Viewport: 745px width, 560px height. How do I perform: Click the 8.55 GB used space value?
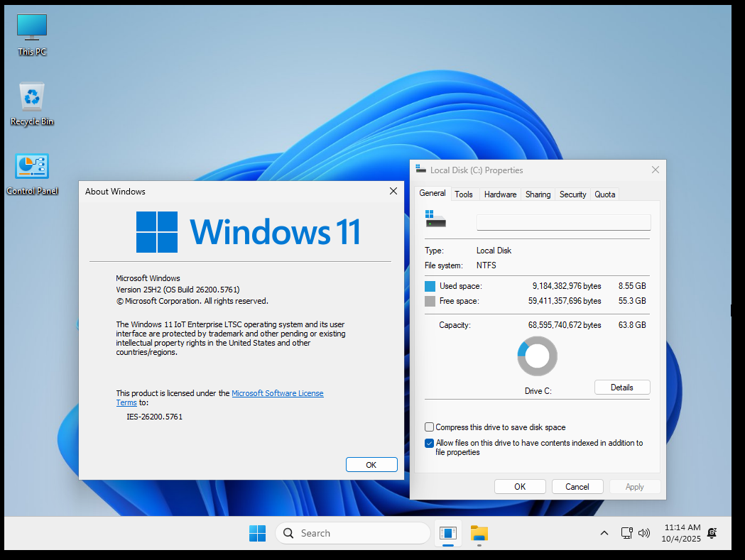click(x=632, y=286)
